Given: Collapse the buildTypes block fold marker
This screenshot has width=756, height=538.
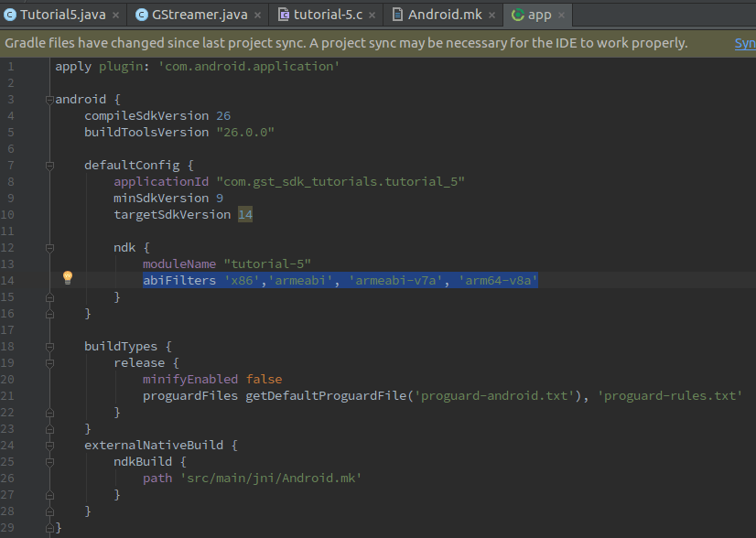Looking at the screenshot, I should (x=49, y=346).
